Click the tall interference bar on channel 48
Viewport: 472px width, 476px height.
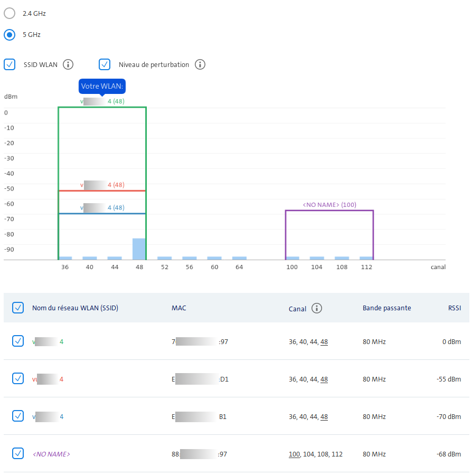pos(139,249)
